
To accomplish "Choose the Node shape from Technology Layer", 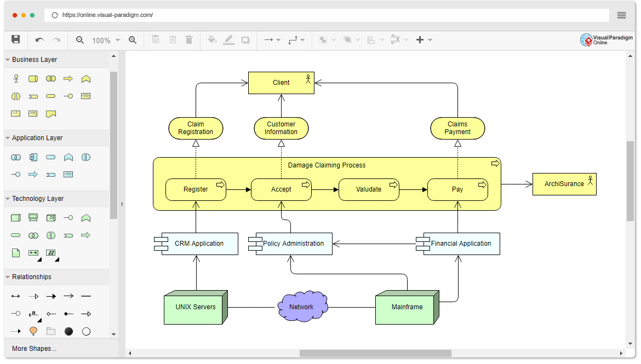I will pos(15,217).
